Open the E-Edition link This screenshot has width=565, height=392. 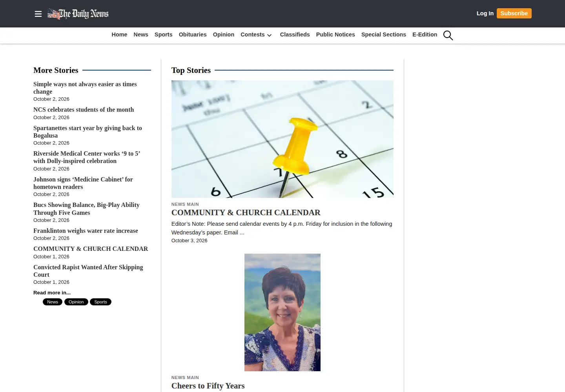point(425,34)
